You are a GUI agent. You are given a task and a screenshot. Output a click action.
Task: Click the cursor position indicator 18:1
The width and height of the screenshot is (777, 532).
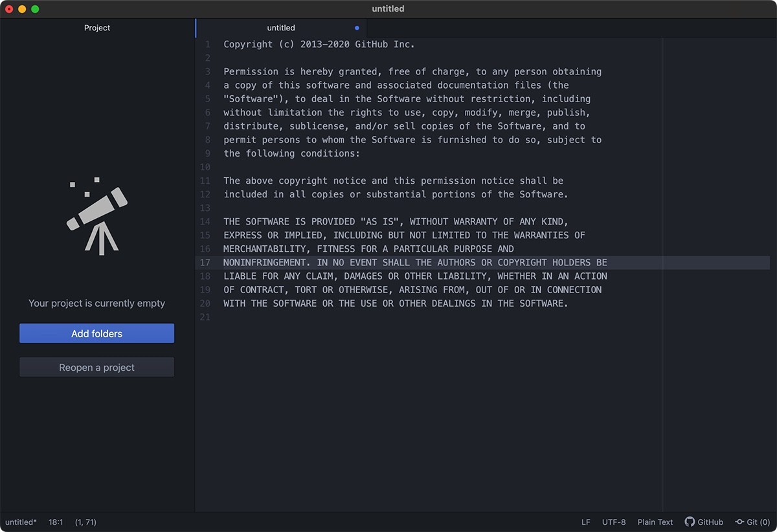click(x=56, y=522)
